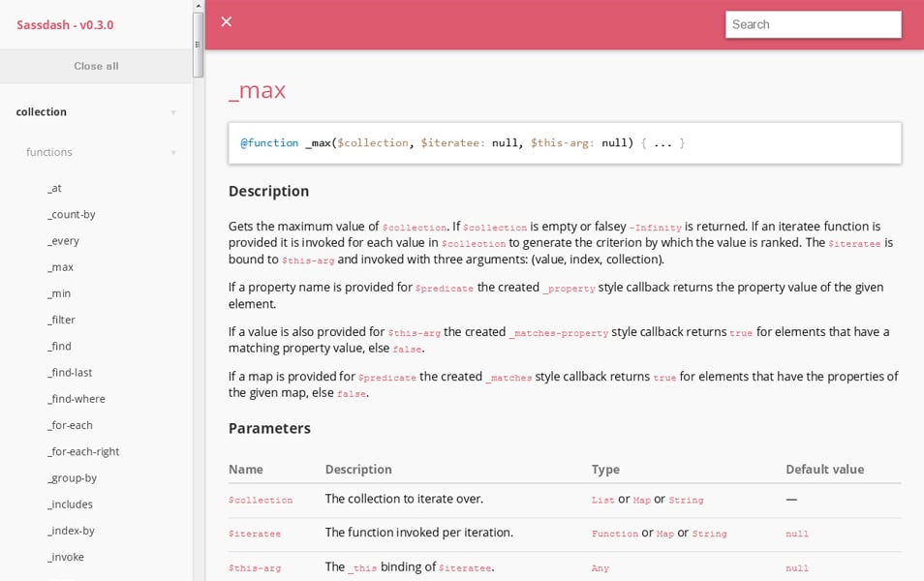Click the _max page heading

coord(256,90)
